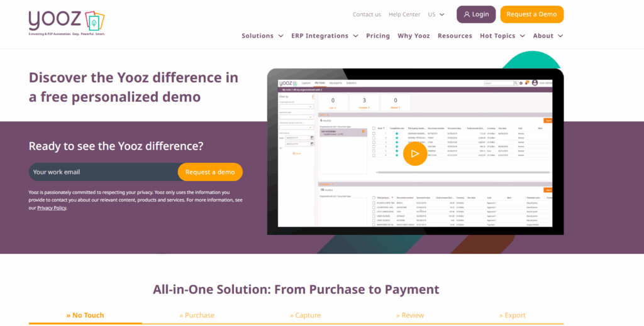Submit with the orange Request a demo button
The image size is (644, 326).
click(x=210, y=172)
